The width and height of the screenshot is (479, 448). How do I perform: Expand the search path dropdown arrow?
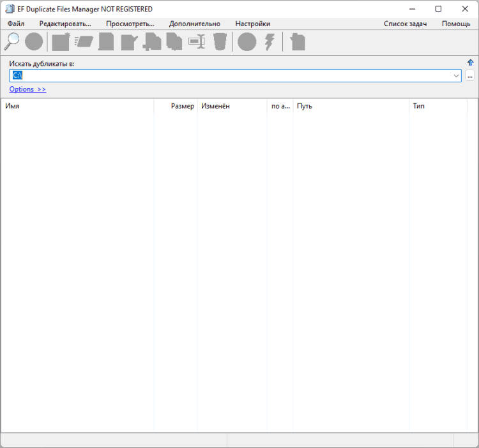456,76
